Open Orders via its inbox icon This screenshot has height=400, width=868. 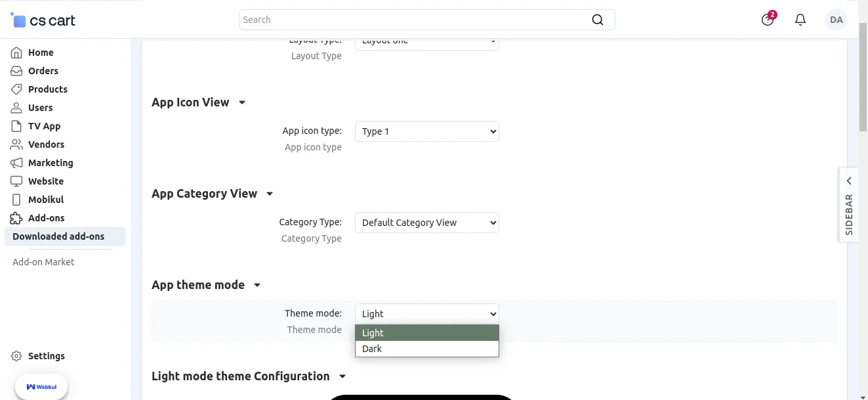(x=16, y=71)
